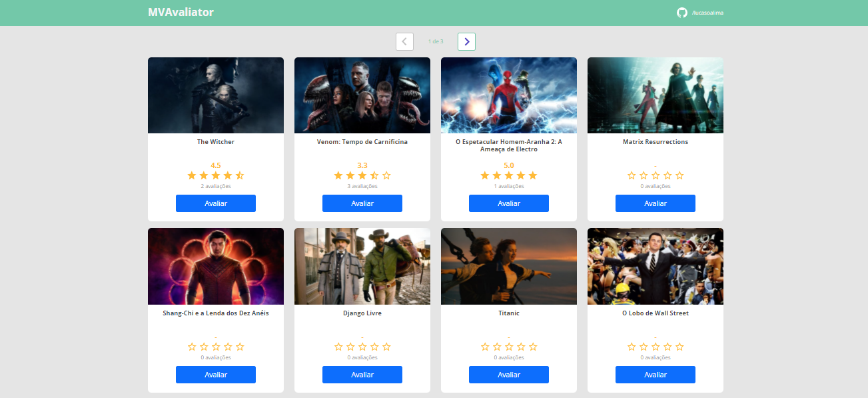Click Shang-Chi e a Lenda title
Viewport: 868px width, 398px height.
(216, 313)
